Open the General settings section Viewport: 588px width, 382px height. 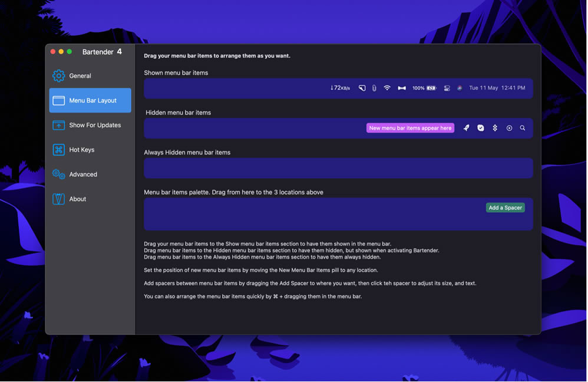pyautogui.click(x=90, y=76)
